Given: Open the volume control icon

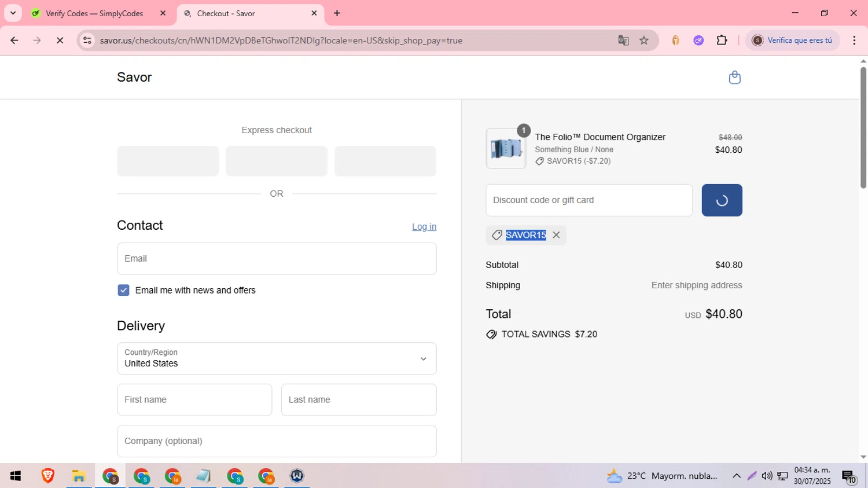Looking at the screenshot, I should pos(767,476).
